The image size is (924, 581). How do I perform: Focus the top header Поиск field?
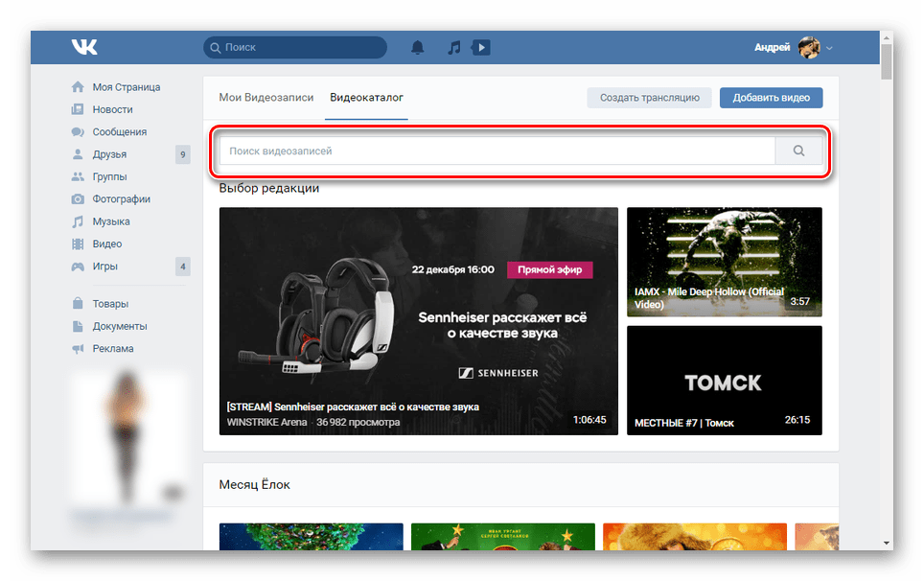[295, 47]
